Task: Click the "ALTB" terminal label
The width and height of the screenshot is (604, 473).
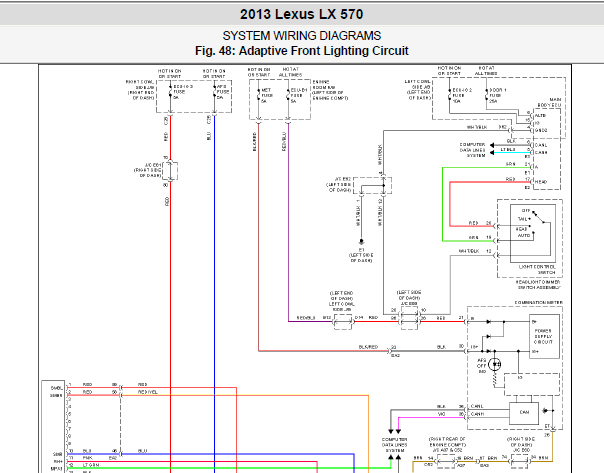Action: (540, 116)
